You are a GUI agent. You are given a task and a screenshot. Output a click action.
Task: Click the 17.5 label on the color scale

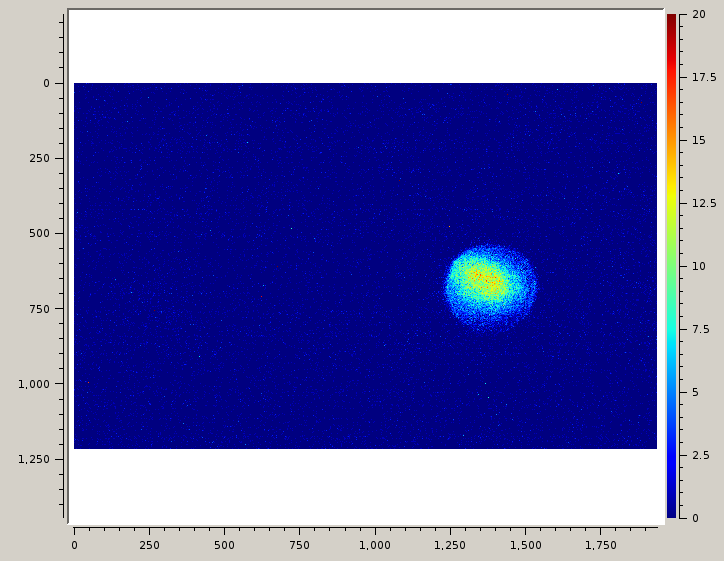pyautogui.click(x=704, y=77)
